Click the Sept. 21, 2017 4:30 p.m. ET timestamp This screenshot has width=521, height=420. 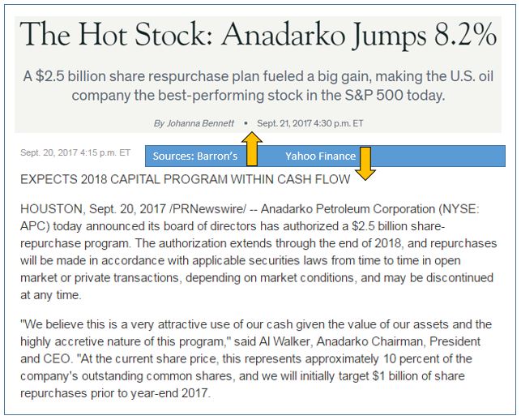310,123
